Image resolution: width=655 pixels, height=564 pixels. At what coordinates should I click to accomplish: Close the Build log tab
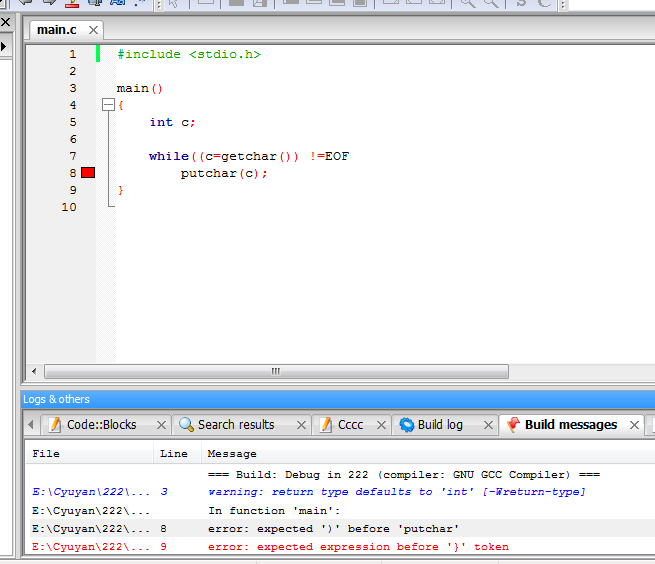pyautogui.click(x=488, y=425)
